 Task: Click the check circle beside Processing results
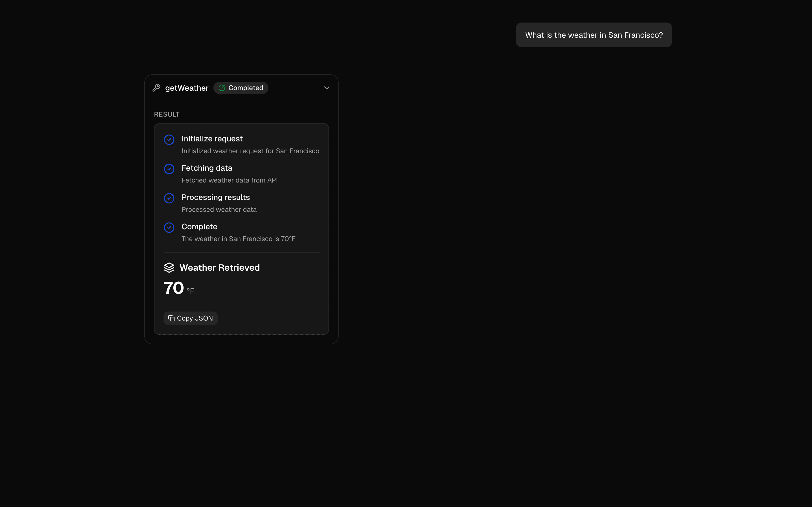[x=169, y=198]
